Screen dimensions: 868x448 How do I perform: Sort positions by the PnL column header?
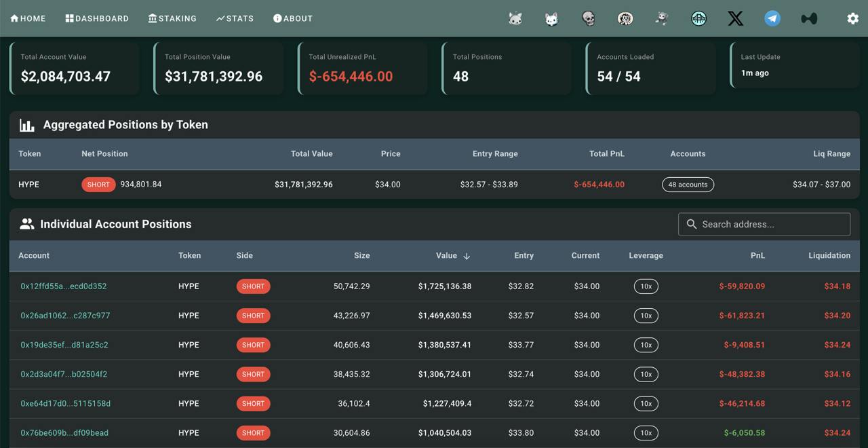tap(757, 256)
